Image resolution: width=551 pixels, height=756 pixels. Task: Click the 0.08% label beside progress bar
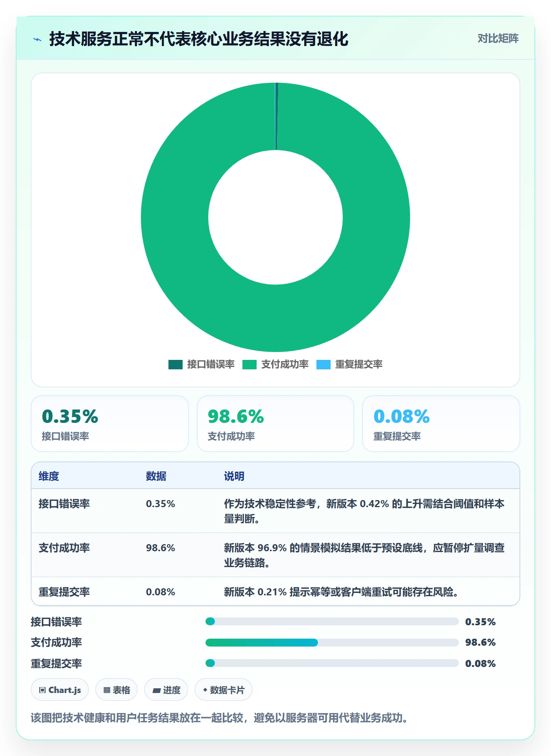click(x=480, y=663)
